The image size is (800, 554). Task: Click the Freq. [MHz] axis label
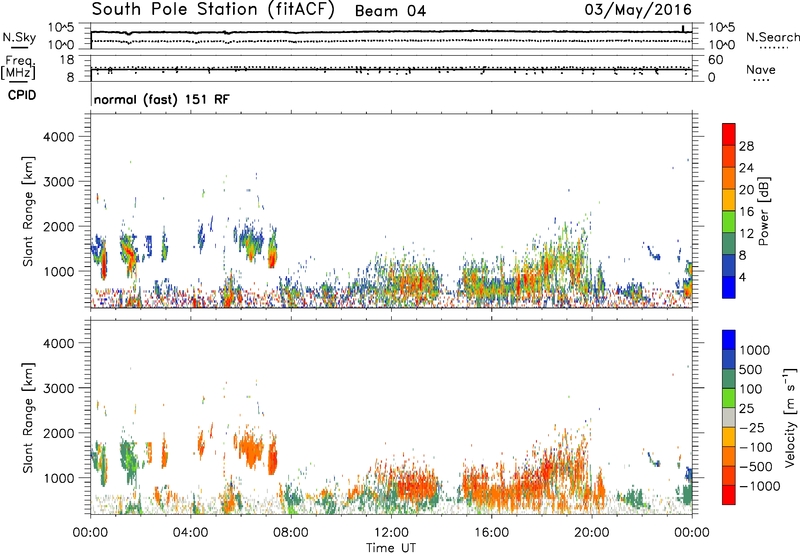click(x=18, y=67)
